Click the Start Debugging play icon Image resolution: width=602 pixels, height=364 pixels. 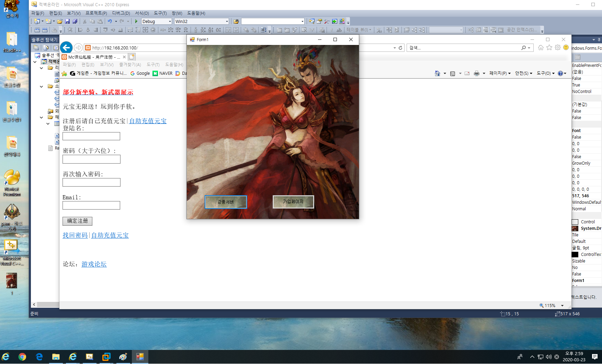pos(136,21)
